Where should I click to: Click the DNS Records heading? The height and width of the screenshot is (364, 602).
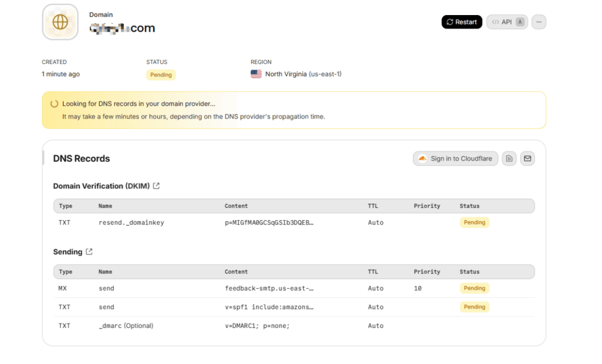coord(81,158)
